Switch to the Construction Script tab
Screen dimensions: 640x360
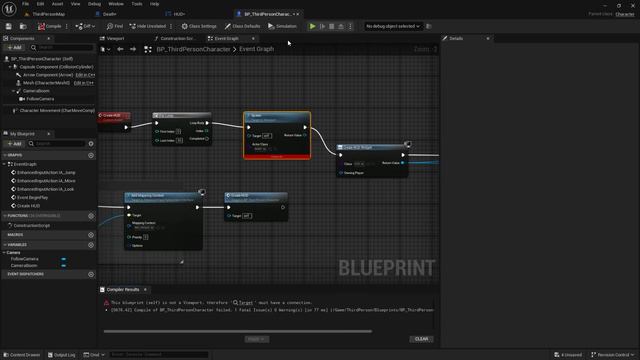point(175,38)
